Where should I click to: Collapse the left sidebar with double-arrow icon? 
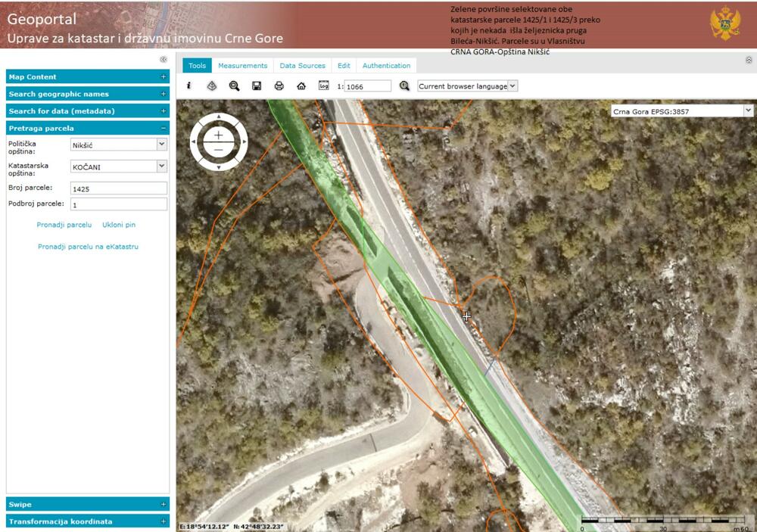(163, 59)
